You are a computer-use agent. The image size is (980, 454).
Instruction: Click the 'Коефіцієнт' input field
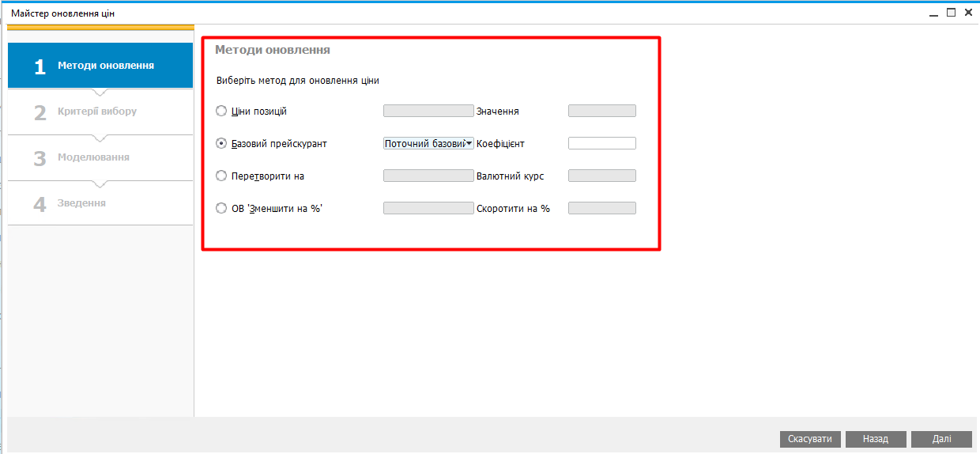[x=601, y=143]
